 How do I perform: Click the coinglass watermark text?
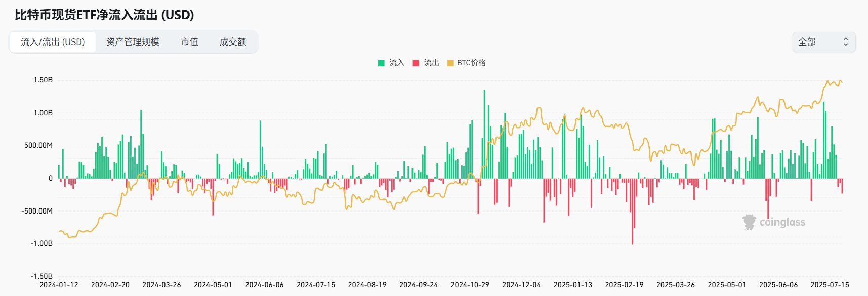[x=782, y=222]
